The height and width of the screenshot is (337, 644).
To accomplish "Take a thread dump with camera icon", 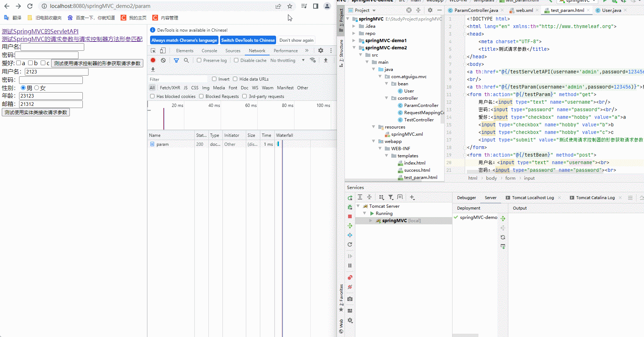I will click(350, 299).
